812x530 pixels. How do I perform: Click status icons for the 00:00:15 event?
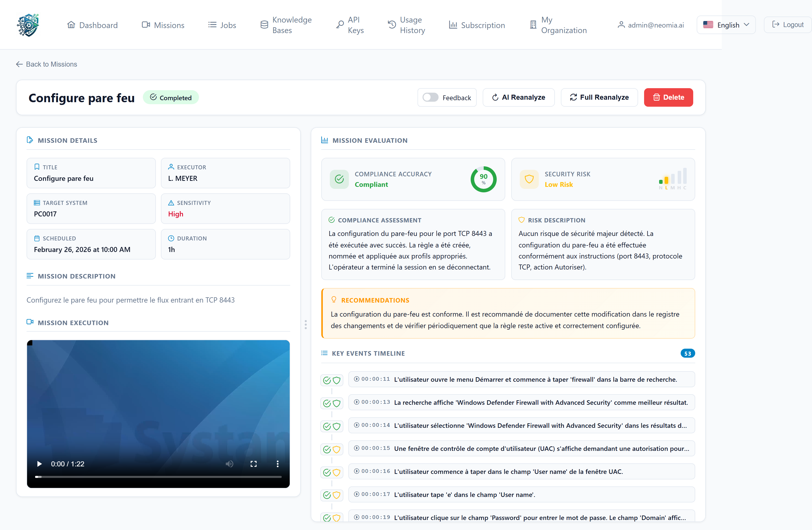(332, 449)
